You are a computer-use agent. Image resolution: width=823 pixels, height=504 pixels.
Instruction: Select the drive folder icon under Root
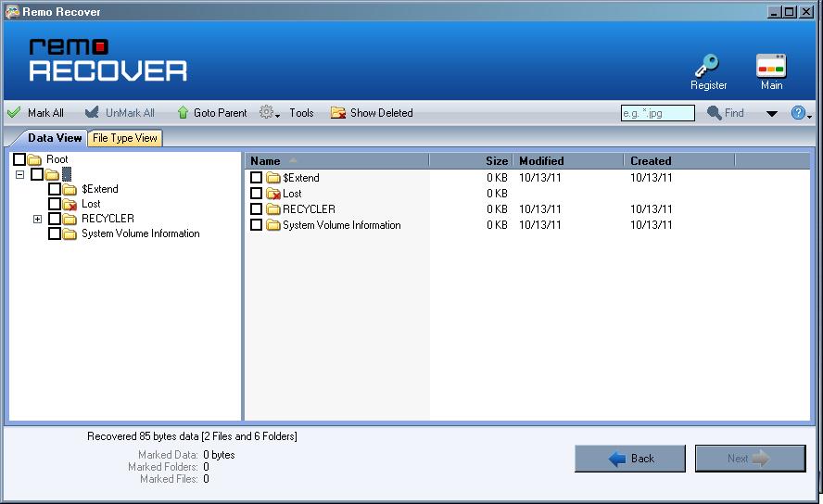click(52, 174)
